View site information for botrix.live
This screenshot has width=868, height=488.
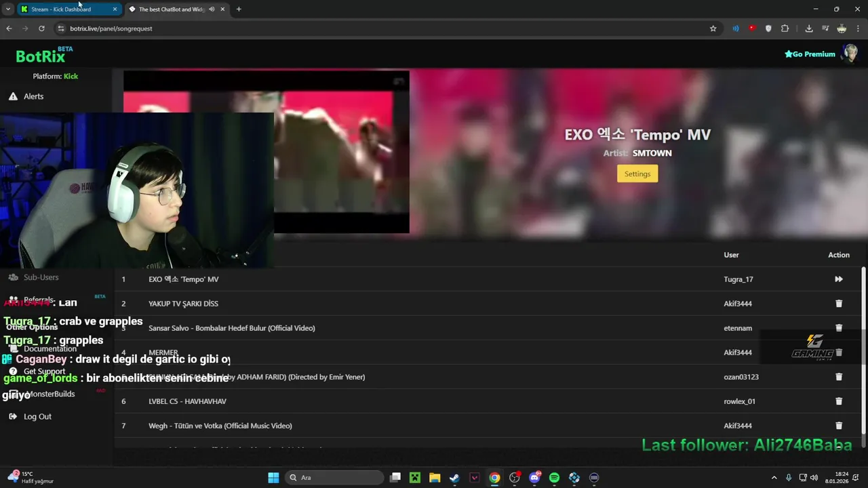[61, 28]
